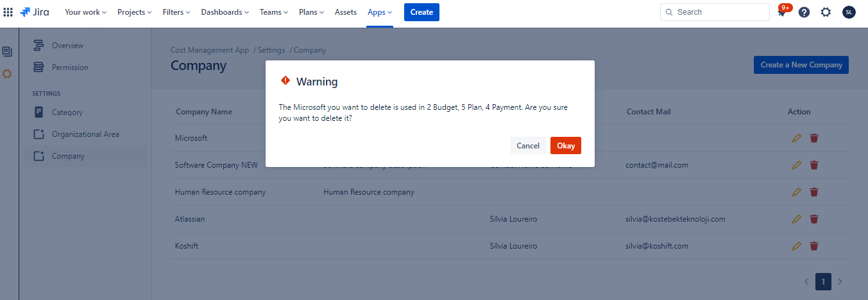Click the Category sidebar icon
The width and height of the screenshot is (868, 300).
pos(38,112)
